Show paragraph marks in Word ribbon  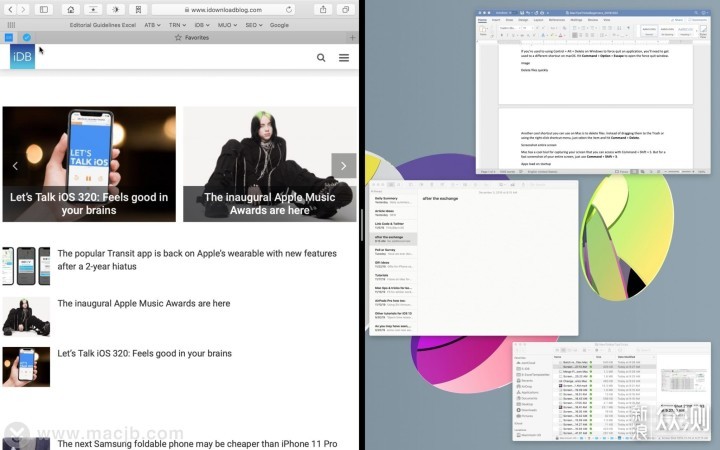(629, 28)
